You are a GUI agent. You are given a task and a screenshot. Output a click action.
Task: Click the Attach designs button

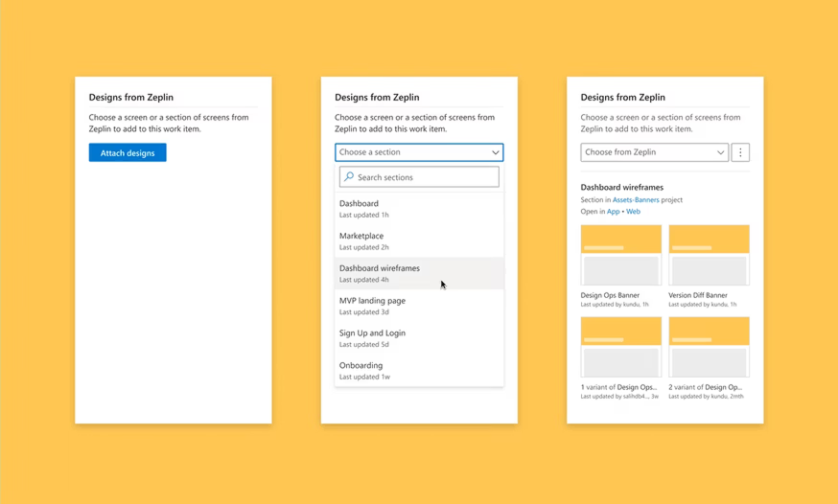[x=128, y=152]
